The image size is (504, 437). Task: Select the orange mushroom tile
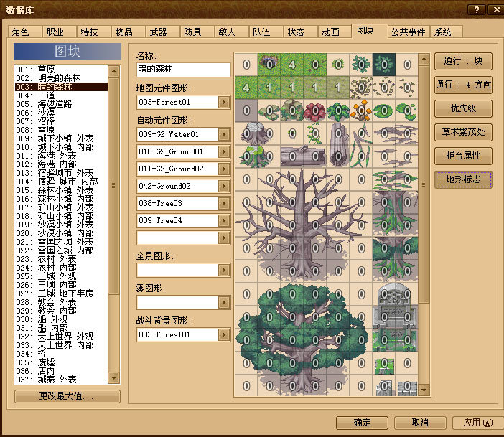tap(361, 111)
